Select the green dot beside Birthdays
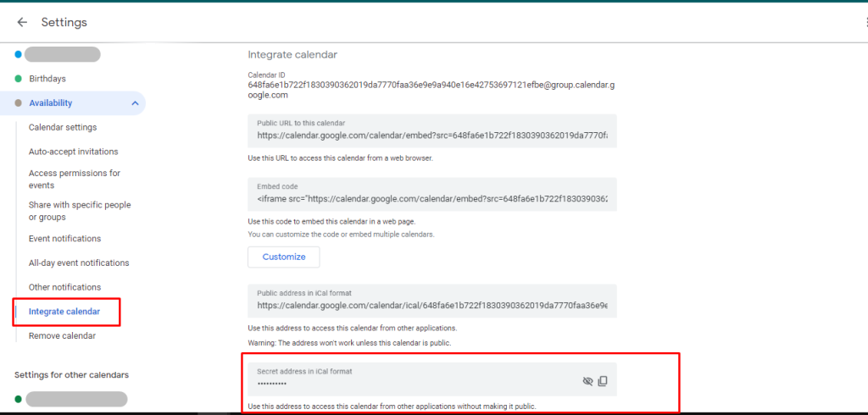Screen dimensions: 868x415 point(19,79)
